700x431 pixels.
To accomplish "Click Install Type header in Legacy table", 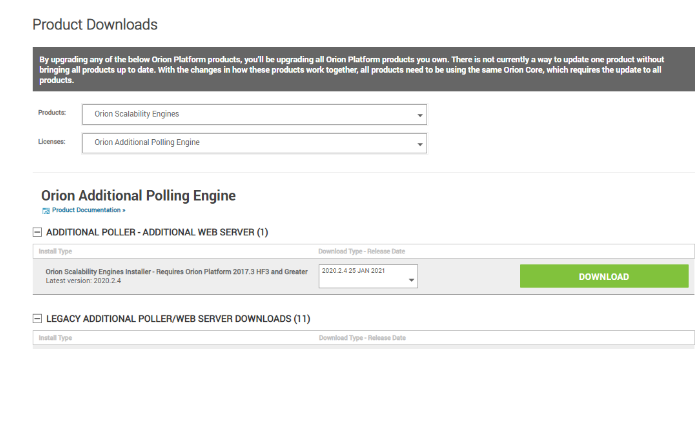I will (x=55, y=338).
